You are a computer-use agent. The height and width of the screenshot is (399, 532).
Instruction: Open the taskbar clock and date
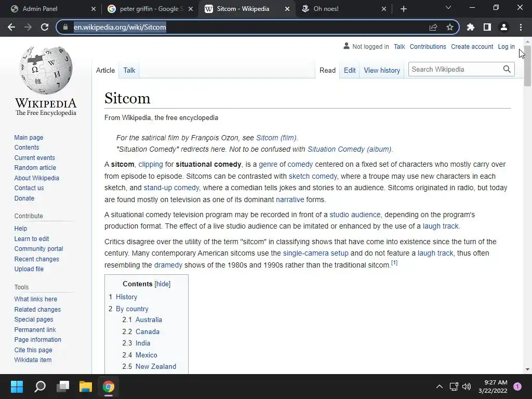(493, 387)
